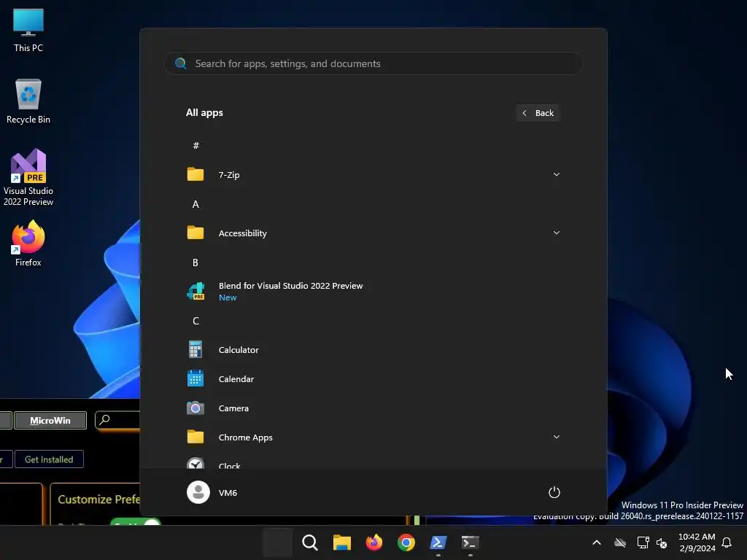Open the 7-Zip folder icon
This screenshot has width=747, height=560.
[196, 174]
